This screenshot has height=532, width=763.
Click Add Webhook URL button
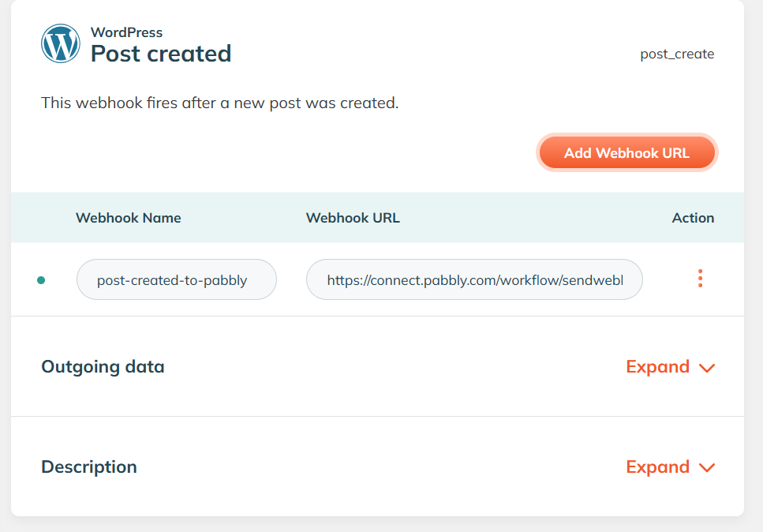tap(626, 153)
